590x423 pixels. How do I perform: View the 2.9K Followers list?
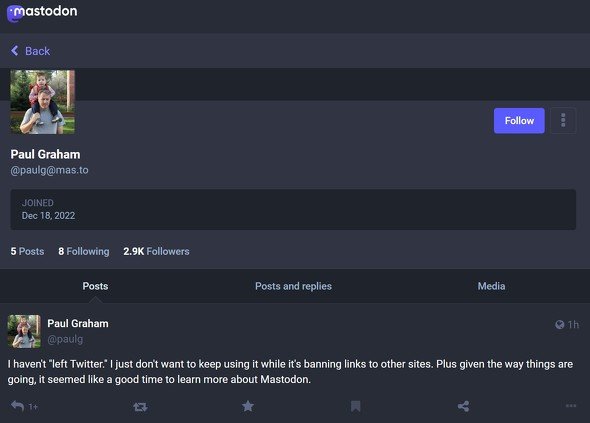click(x=156, y=251)
